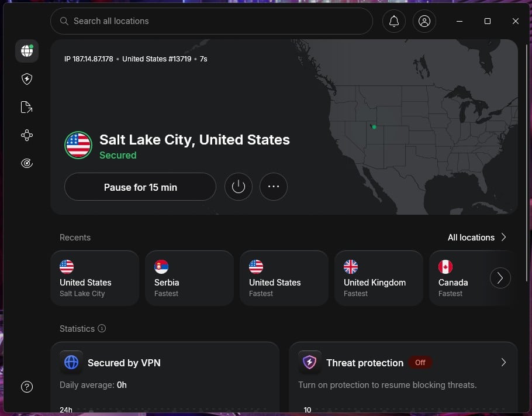Click the green server dot on map
The image size is (532, 416).
tap(374, 127)
